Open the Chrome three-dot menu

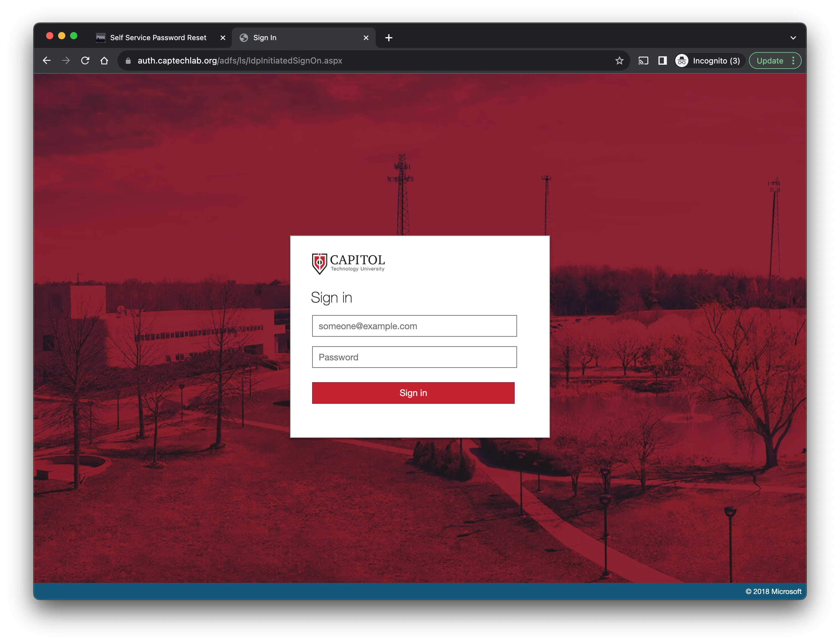[793, 61]
